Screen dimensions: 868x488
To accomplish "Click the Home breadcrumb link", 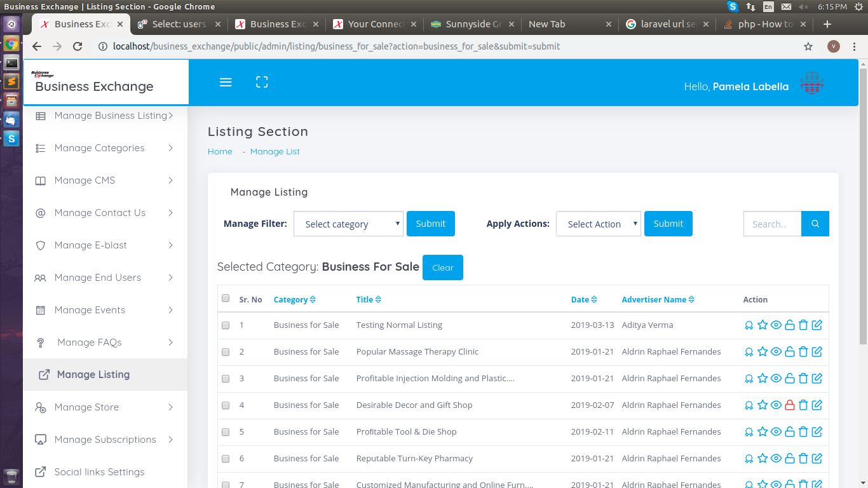I will click(x=220, y=152).
